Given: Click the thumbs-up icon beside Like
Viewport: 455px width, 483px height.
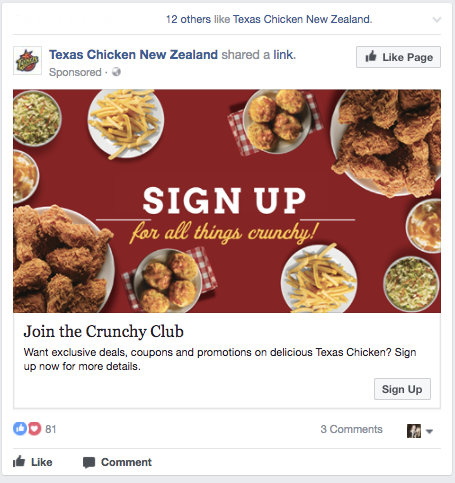Looking at the screenshot, I should point(19,462).
